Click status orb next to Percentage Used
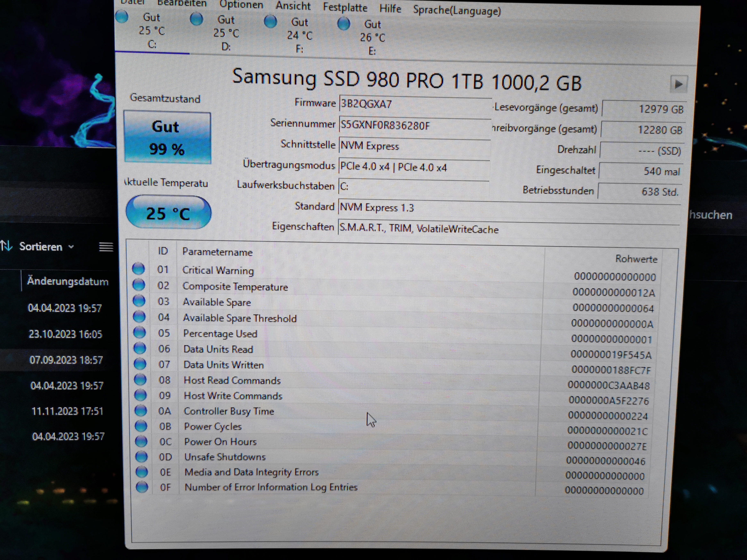This screenshot has width=747, height=560. click(139, 332)
